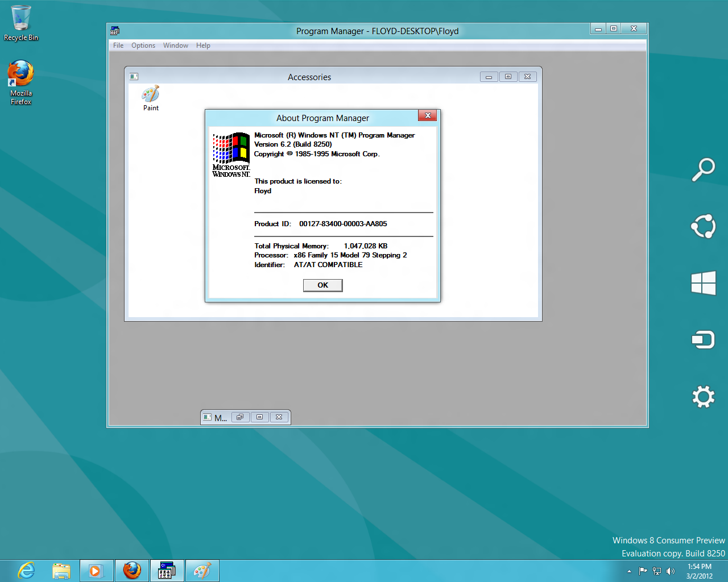Click the volume speaker tray icon
728x582 pixels.
(x=671, y=571)
